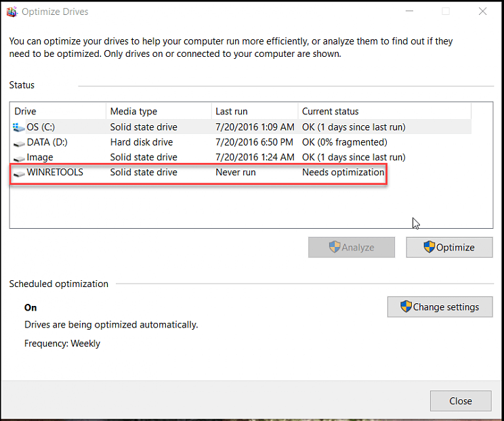Image resolution: width=504 pixels, height=421 pixels.
Task: Close the window using title bar X
Action: click(x=482, y=12)
